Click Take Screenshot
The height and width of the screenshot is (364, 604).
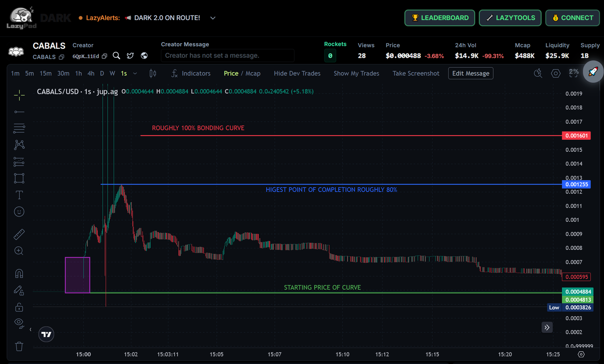(416, 73)
